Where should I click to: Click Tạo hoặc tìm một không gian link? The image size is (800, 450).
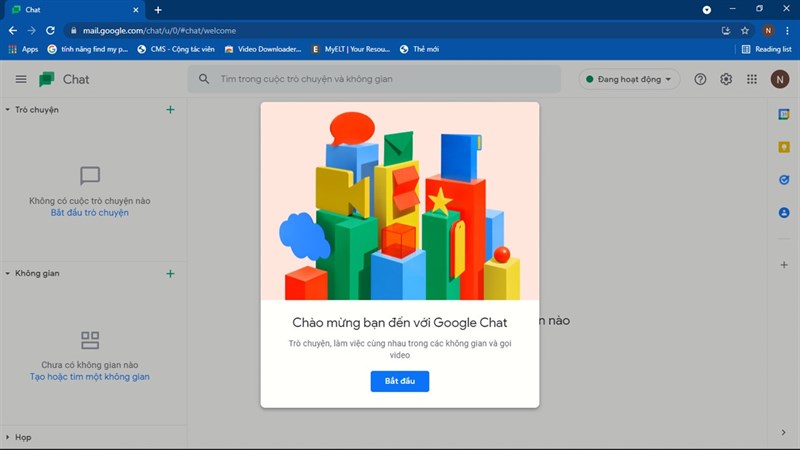(89, 377)
